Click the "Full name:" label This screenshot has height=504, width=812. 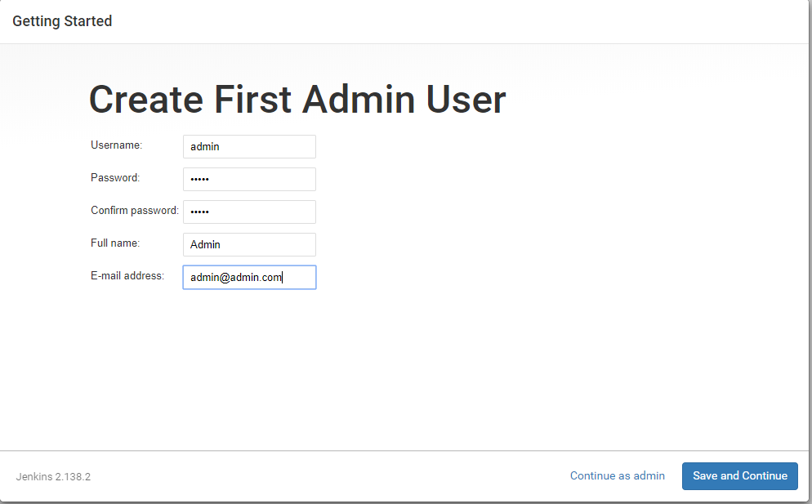point(115,243)
